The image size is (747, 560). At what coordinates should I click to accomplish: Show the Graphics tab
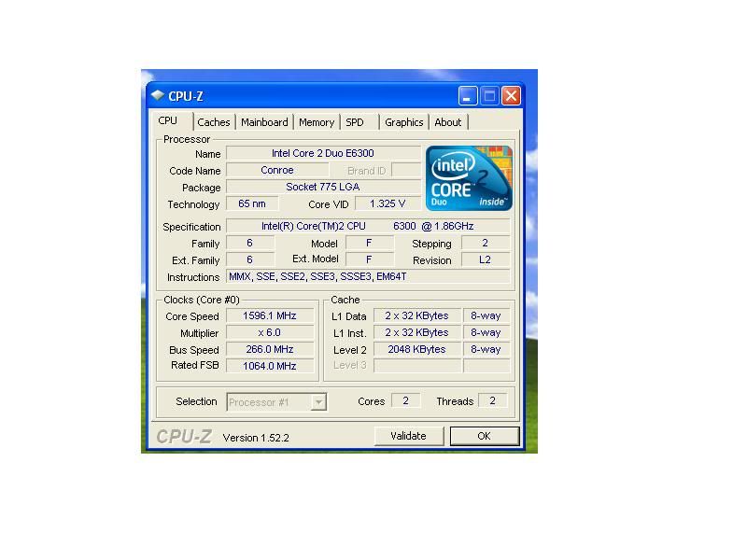404,122
